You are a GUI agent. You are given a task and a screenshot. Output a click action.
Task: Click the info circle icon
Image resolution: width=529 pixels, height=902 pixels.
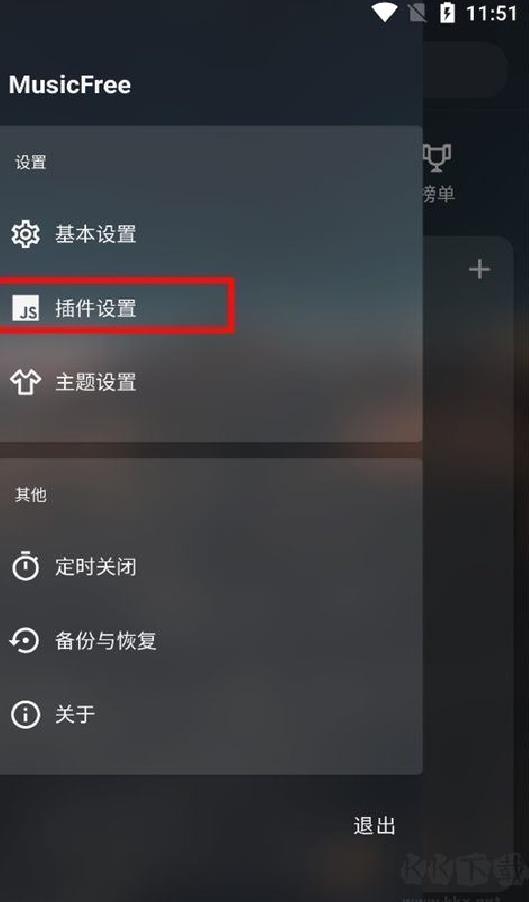click(x=25, y=714)
